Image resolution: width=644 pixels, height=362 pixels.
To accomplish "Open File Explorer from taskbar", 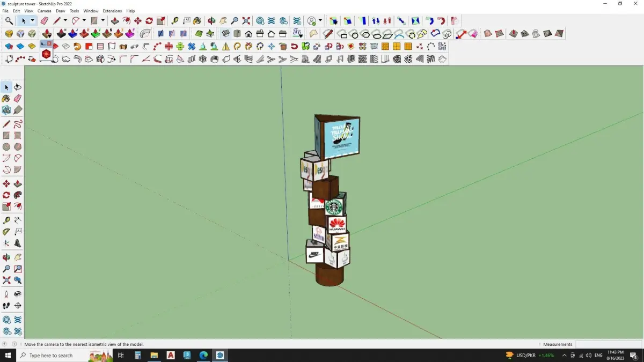I will tap(154, 355).
